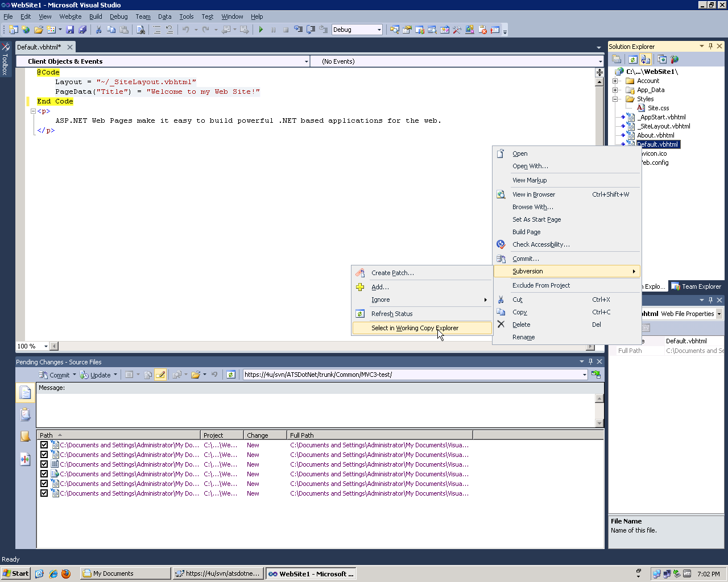728x582 pixels.
Task: Expand the App_Data folder node
Action: pyautogui.click(x=615, y=90)
